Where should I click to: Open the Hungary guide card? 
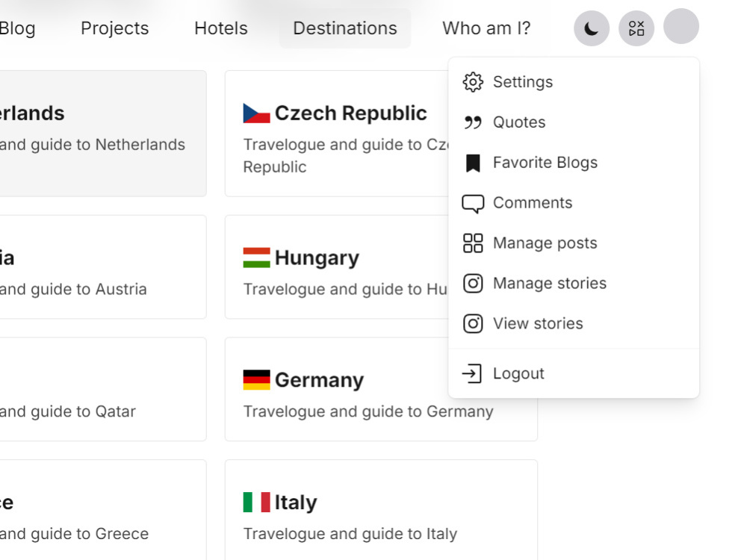click(336, 267)
